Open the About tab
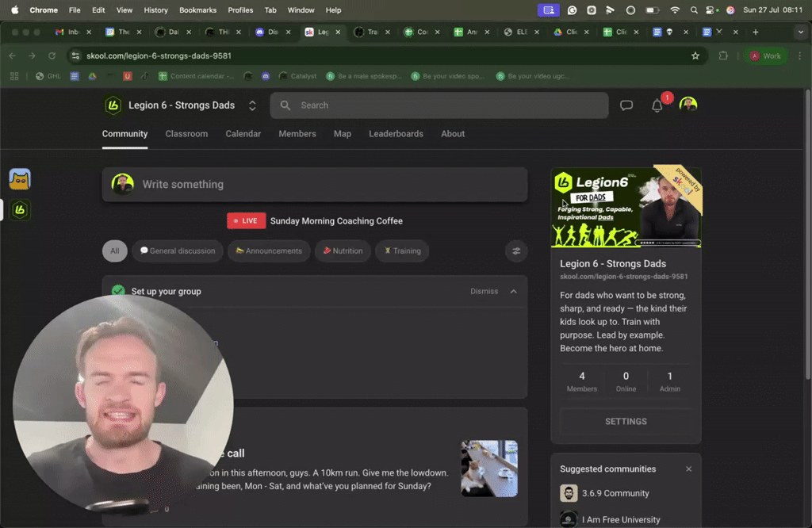812x528 pixels. tap(453, 133)
